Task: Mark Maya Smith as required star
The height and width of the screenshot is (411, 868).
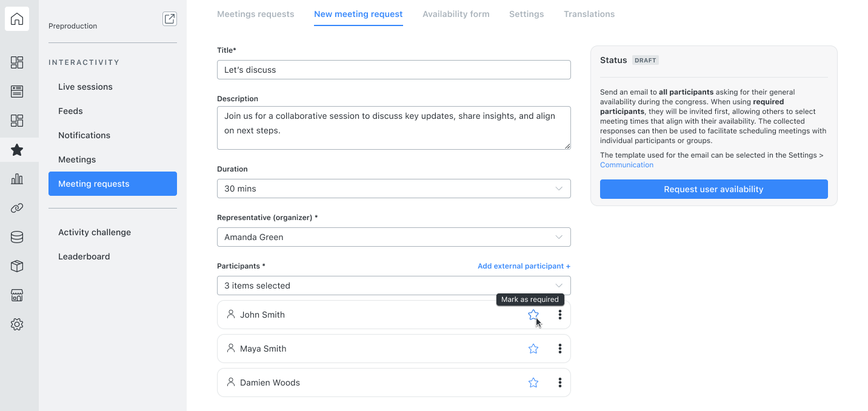Action: click(533, 349)
